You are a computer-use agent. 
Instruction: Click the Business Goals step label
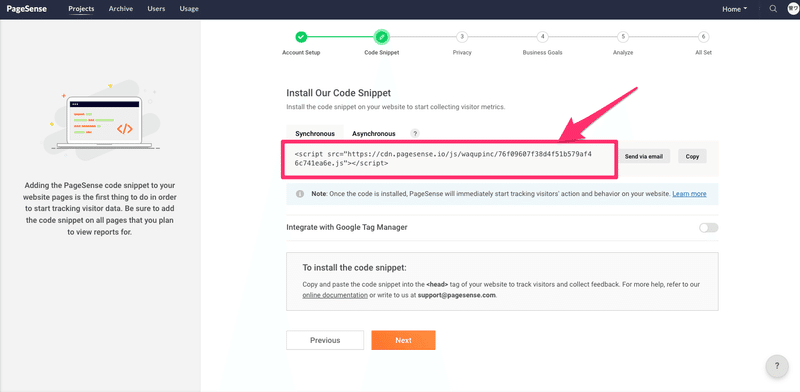(x=542, y=53)
